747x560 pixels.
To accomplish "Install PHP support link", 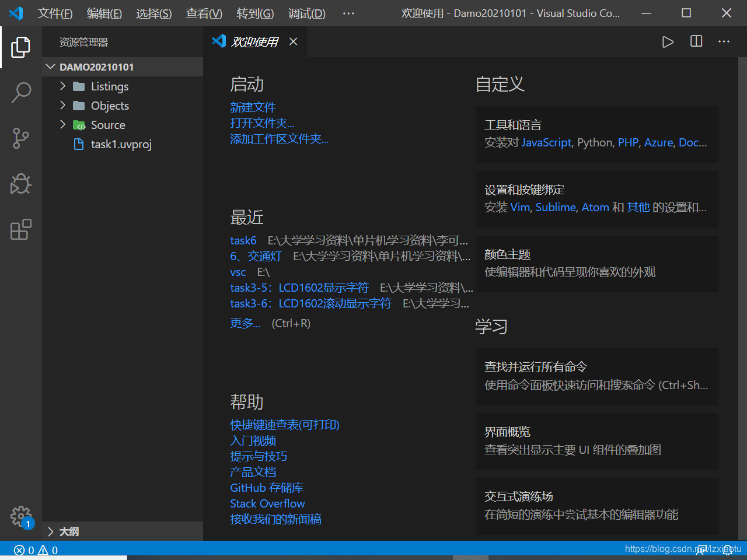I will pyautogui.click(x=628, y=143).
